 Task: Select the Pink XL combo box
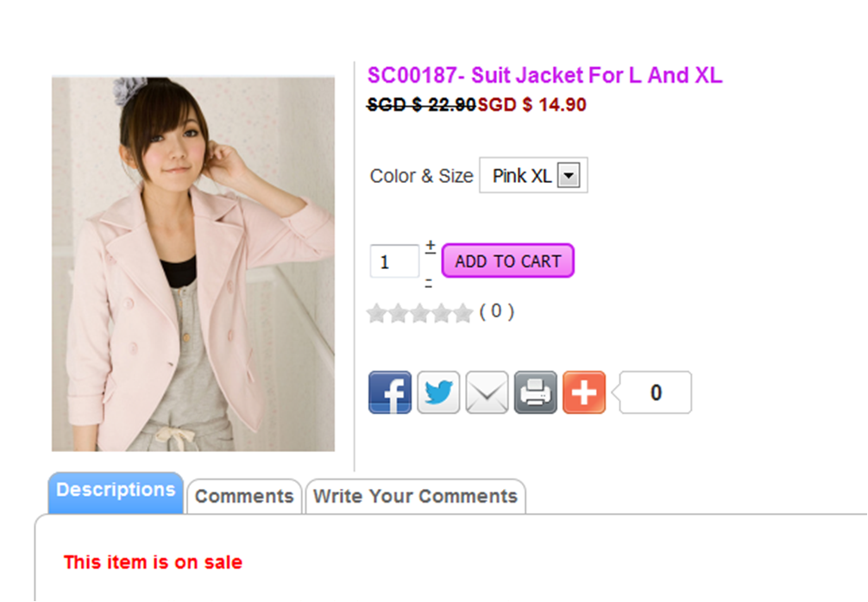click(533, 175)
